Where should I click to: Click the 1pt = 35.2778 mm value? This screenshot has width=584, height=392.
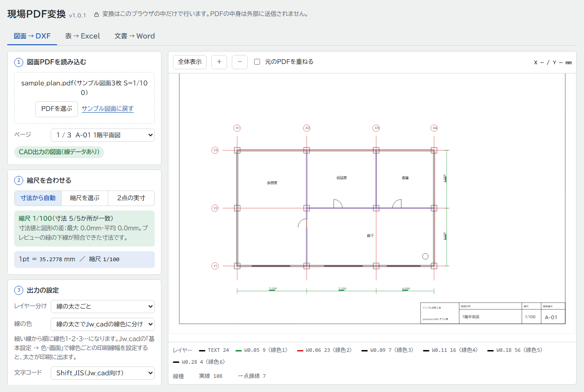coord(47,259)
